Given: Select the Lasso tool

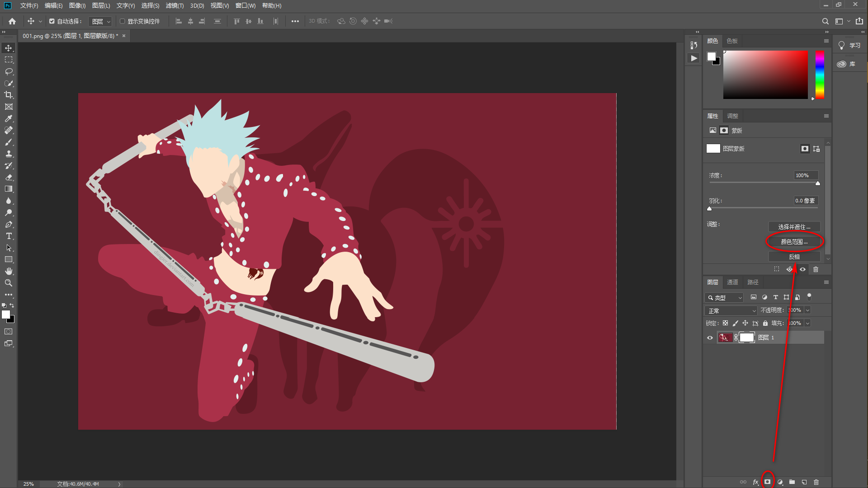Looking at the screenshot, I should click(x=9, y=71).
